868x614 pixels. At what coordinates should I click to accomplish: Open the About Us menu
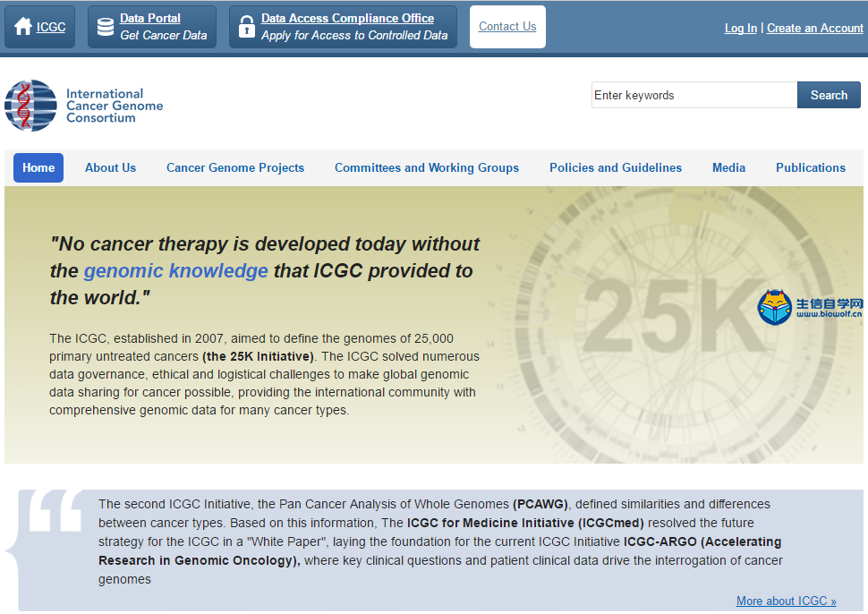click(110, 167)
